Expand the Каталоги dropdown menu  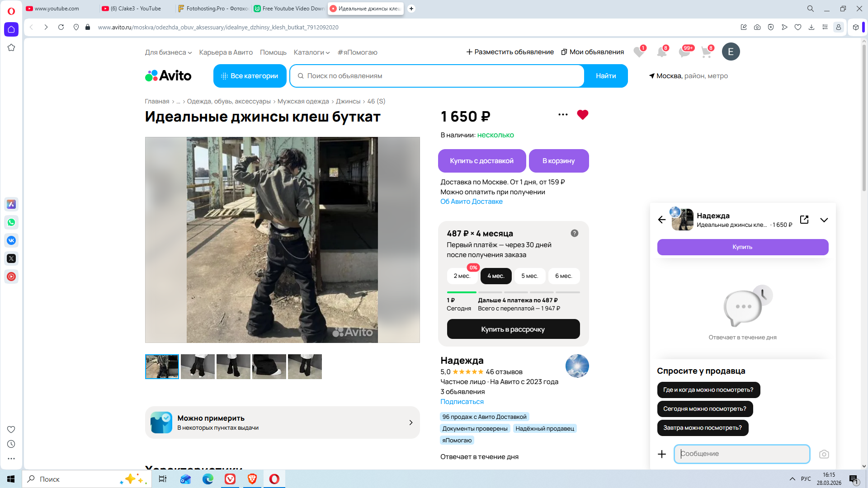[x=311, y=52]
